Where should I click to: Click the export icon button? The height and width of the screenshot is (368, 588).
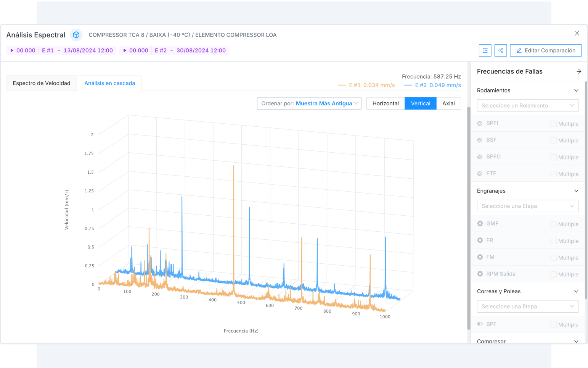[485, 50]
